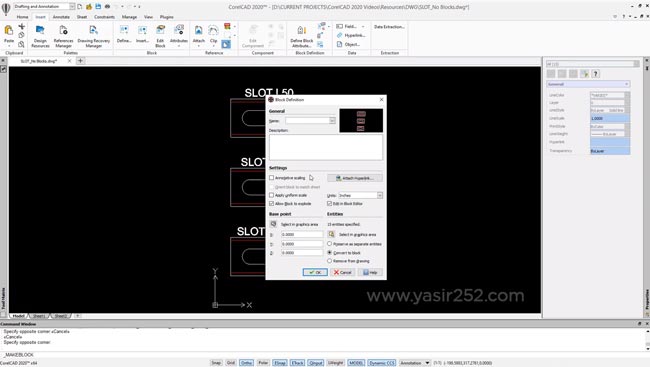Viewport: 650px width, 367px height.
Task: Click the block Description text area
Action: (326, 147)
